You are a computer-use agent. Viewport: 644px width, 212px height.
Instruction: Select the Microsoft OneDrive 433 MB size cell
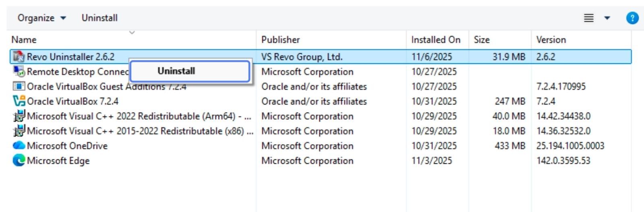510,146
